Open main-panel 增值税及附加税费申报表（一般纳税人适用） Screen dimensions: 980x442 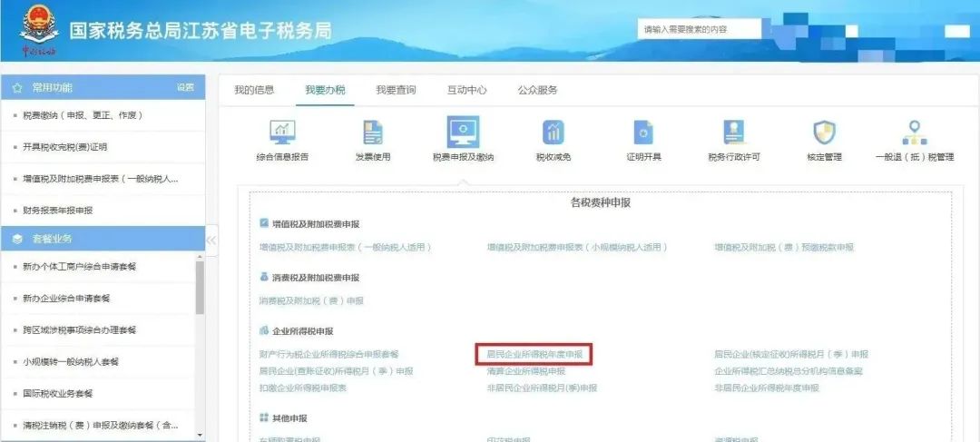click(345, 248)
